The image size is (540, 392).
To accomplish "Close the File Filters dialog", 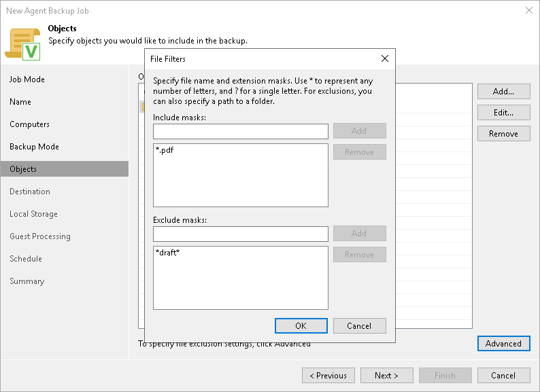I will coord(385,58).
